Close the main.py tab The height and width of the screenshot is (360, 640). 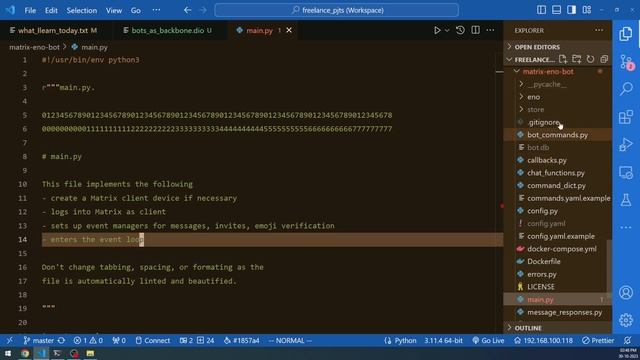pyautogui.click(x=289, y=30)
